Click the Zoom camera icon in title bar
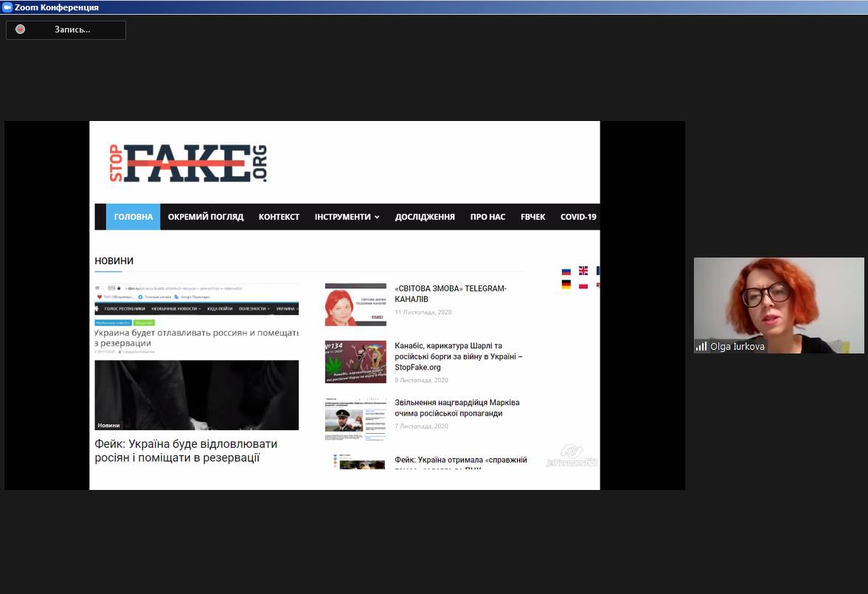Viewport: 868px width, 594px height. click(x=7, y=7)
